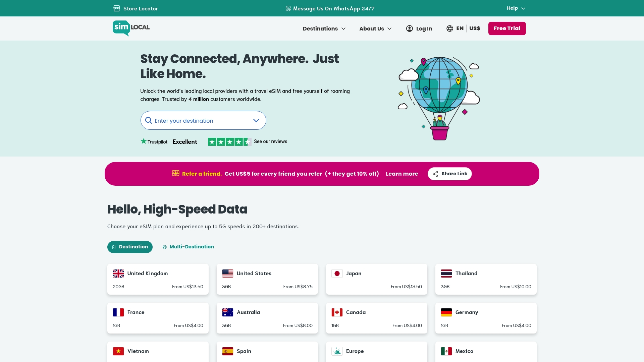Image resolution: width=644 pixels, height=362 pixels.
Task: Click the Log In account icon
Action: tap(409, 28)
